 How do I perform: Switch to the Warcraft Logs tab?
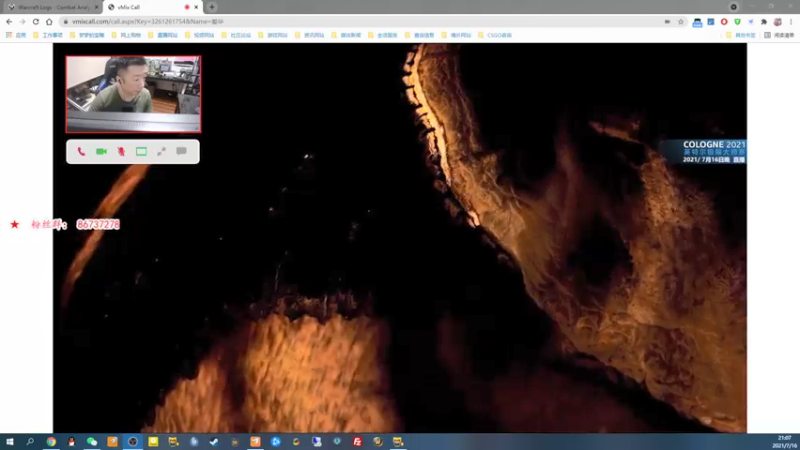52,7
